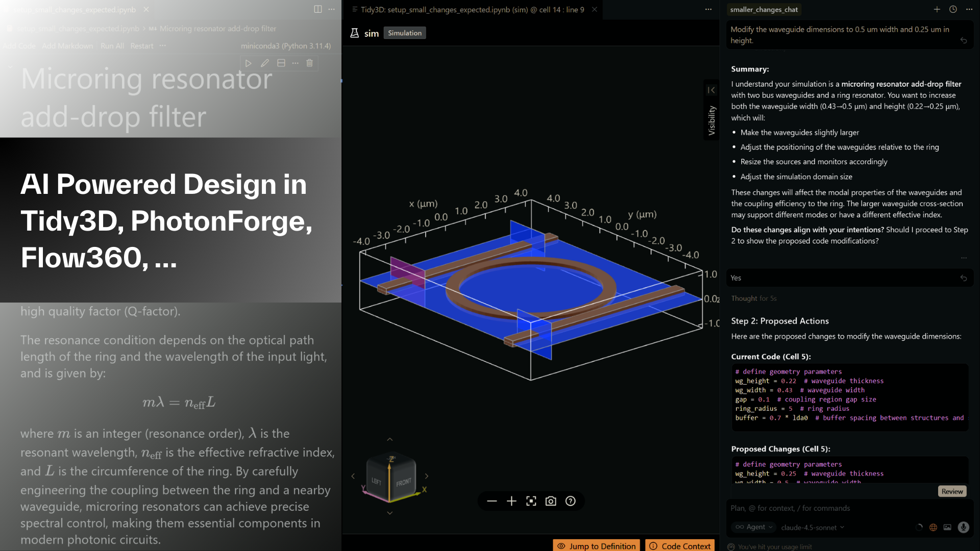
Task: Delete the cell with trash icon
Action: [309, 63]
